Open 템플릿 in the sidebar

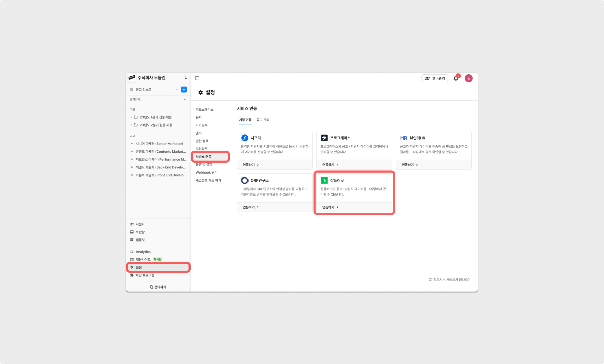coord(140,240)
